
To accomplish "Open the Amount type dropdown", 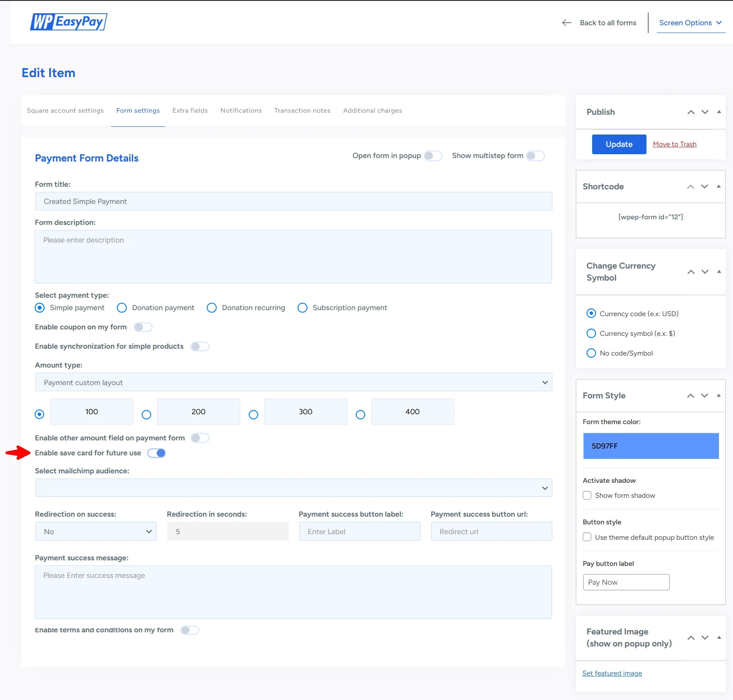I will point(294,382).
